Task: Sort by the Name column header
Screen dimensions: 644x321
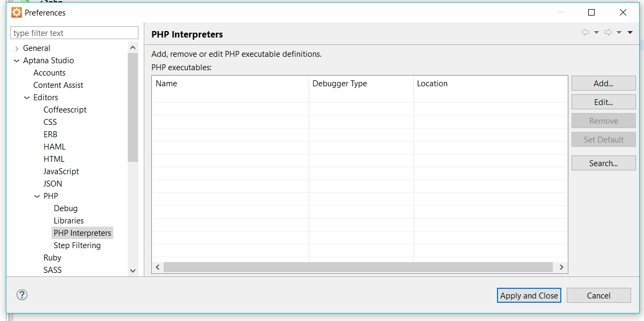Action: coord(230,84)
